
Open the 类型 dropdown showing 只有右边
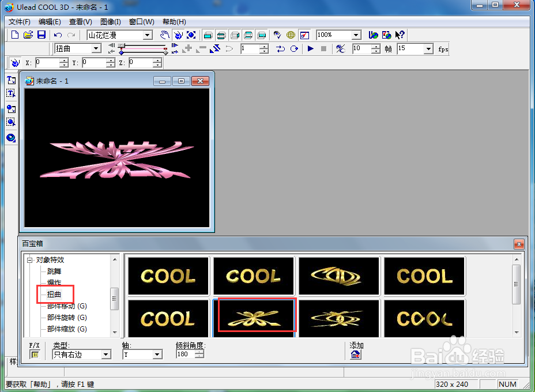pos(106,355)
